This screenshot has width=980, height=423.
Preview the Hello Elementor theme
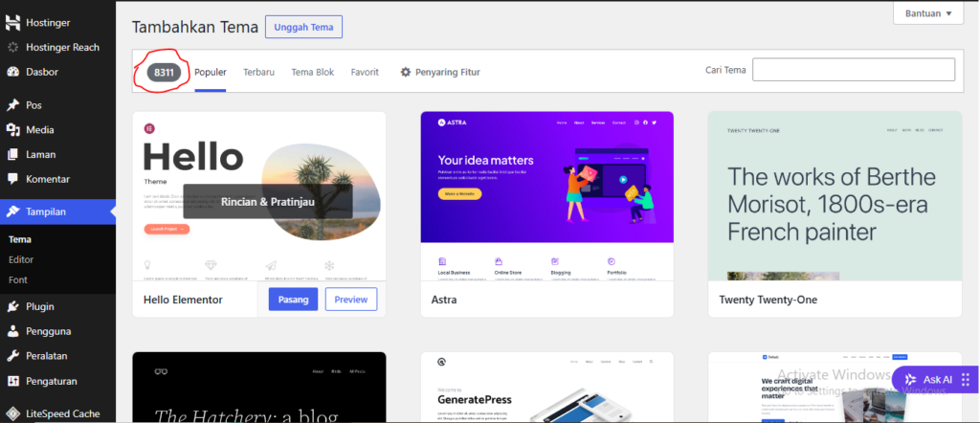point(351,300)
